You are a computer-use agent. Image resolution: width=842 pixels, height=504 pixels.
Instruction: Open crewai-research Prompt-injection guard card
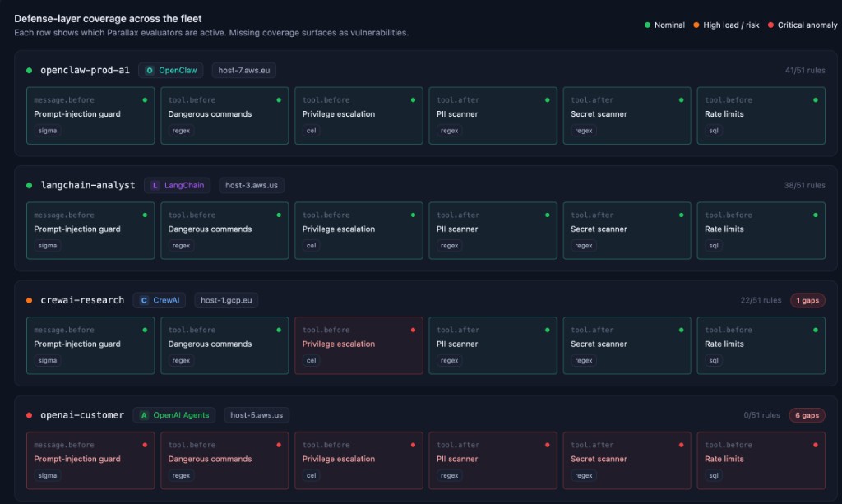(x=90, y=345)
